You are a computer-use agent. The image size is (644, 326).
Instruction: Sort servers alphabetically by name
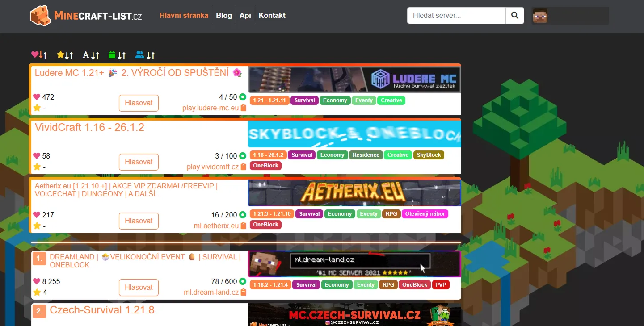pyautogui.click(x=91, y=55)
